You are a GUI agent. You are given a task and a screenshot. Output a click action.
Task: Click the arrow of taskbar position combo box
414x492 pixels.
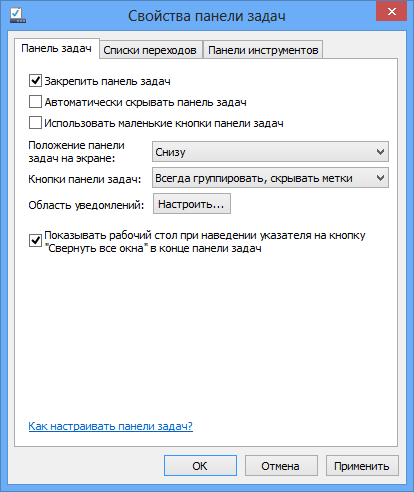click(x=380, y=152)
